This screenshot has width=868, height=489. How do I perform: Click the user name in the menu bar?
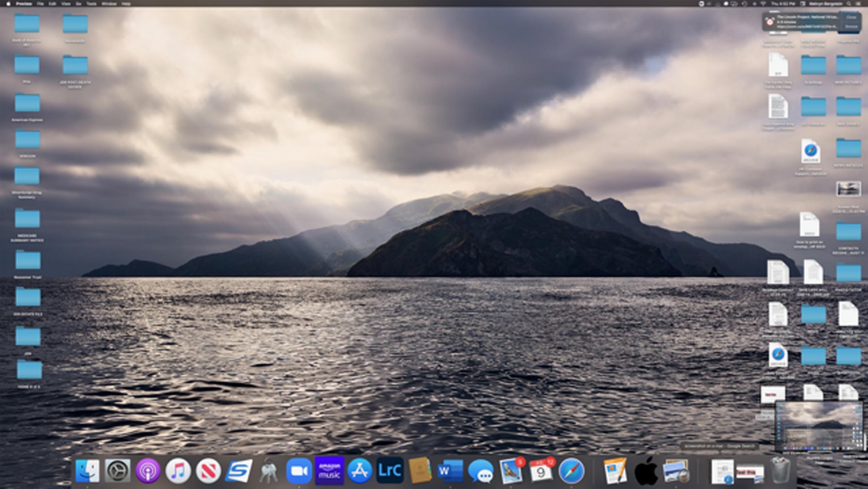click(825, 3)
